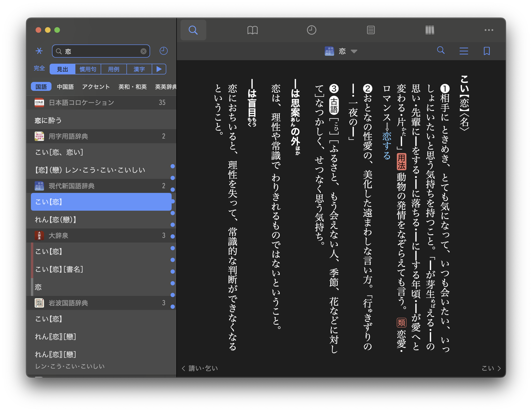The height and width of the screenshot is (412, 532).
Task: Switch to the 英和・和英 category tab
Action: pos(133,87)
